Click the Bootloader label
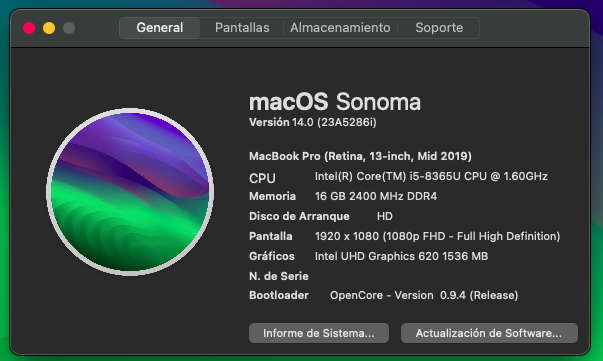This screenshot has width=603, height=361. (x=279, y=295)
